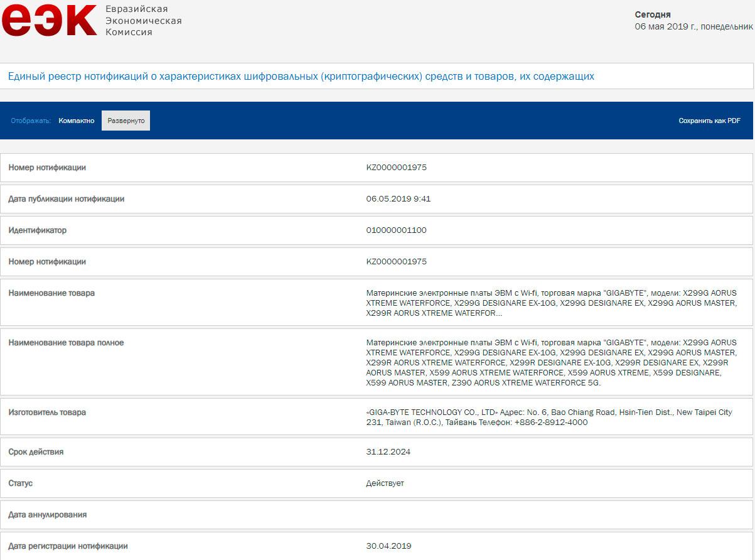This screenshot has width=755, height=560.
Task: Click the Евразийская Экономическая Комиссия header text
Action: pos(144,21)
